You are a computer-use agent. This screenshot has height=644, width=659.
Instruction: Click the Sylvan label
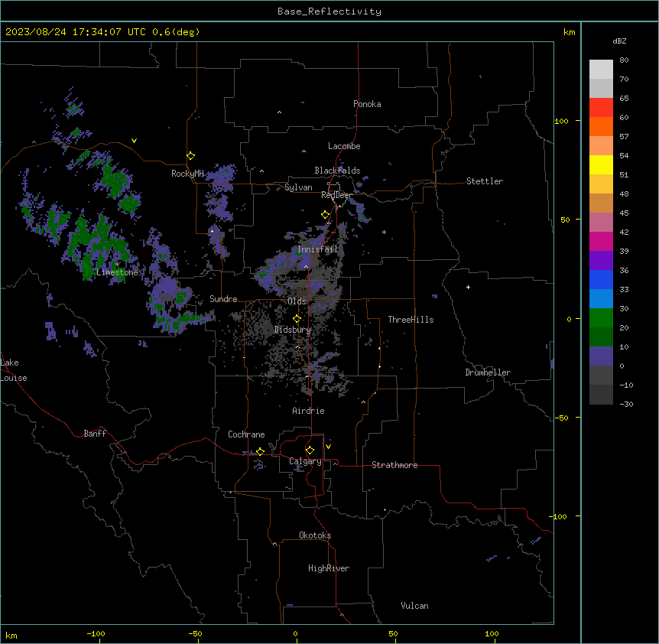pyautogui.click(x=298, y=187)
